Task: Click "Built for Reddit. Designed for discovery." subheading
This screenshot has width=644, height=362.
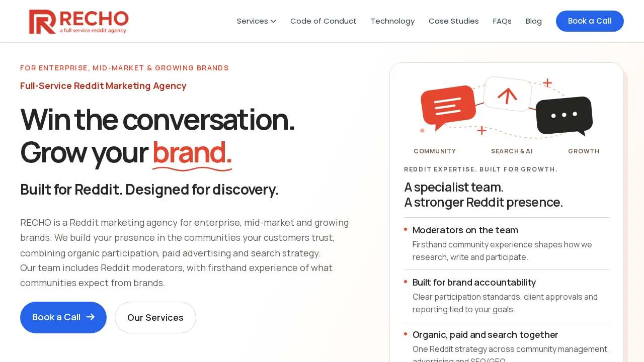Action: coord(149,190)
